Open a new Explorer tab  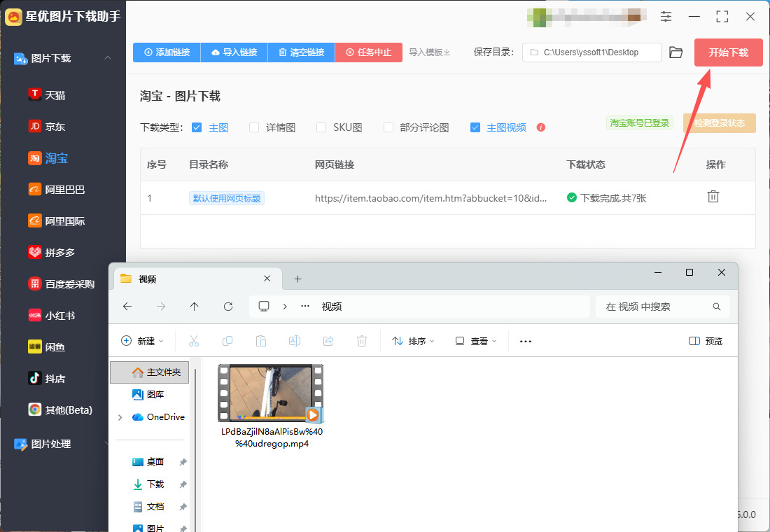(x=297, y=279)
